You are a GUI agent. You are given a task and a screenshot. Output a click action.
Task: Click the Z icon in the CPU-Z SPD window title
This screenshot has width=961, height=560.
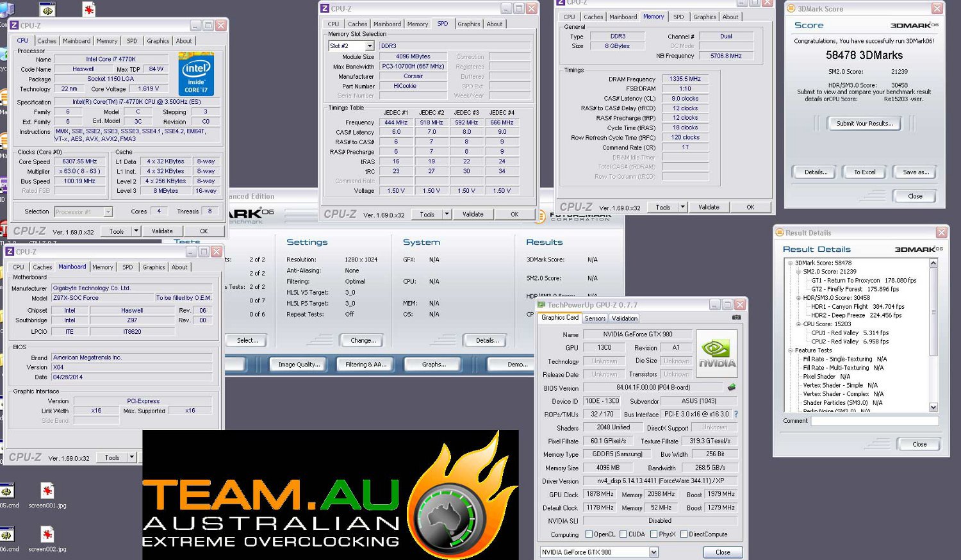(324, 9)
